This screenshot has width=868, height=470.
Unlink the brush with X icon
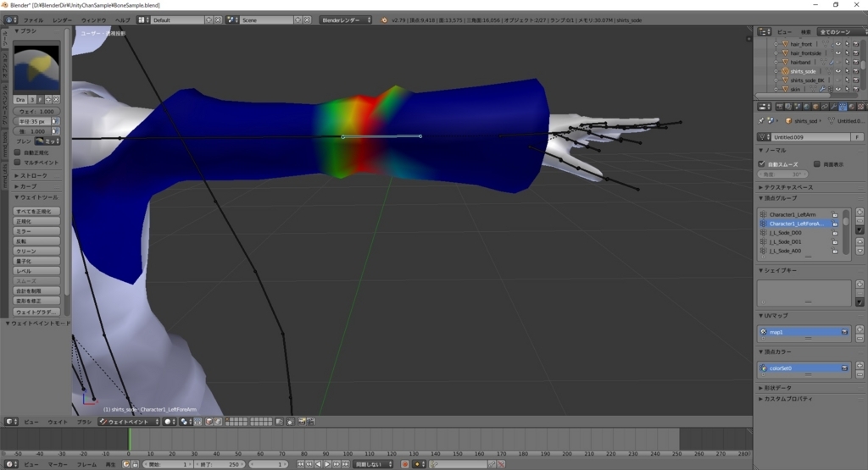56,100
